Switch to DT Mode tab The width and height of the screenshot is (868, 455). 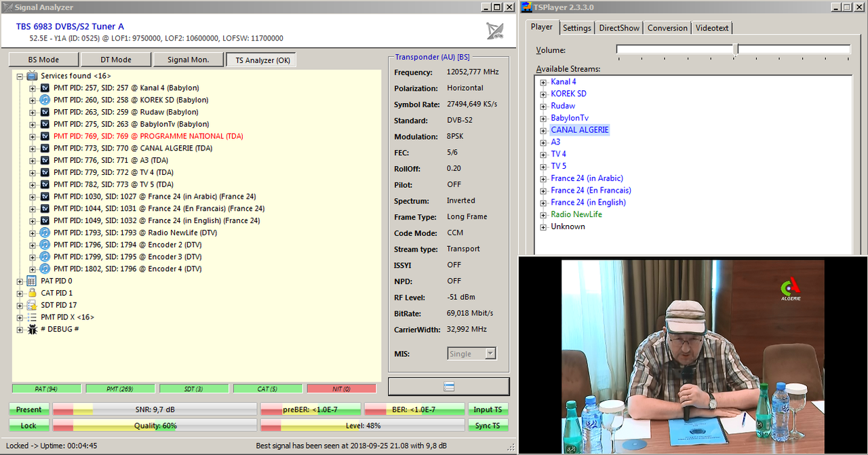click(x=116, y=60)
